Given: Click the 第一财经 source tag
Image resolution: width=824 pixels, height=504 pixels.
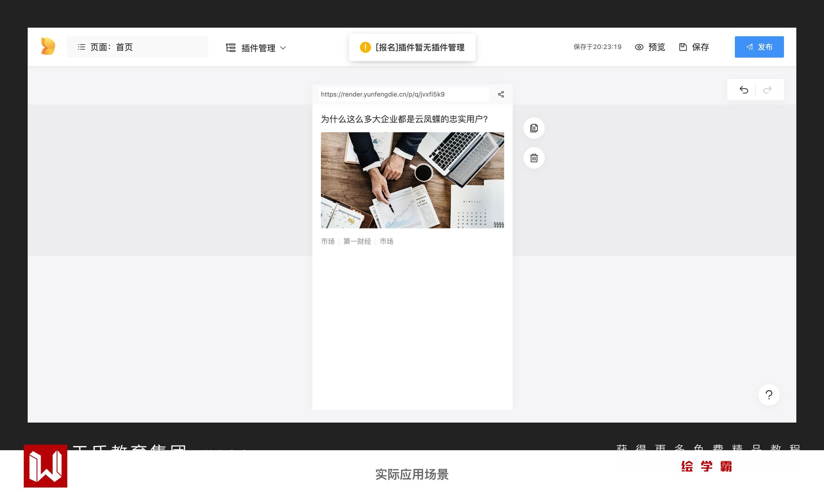Looking at the screenshot, I should [x=357, y=241].
